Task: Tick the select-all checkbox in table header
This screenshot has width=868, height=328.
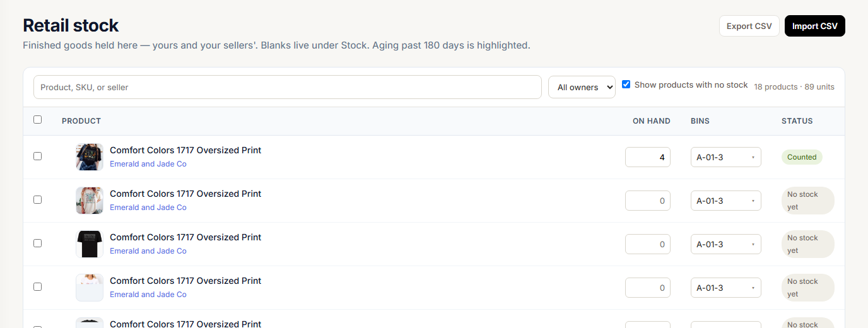Action: (x=37, y=120)
